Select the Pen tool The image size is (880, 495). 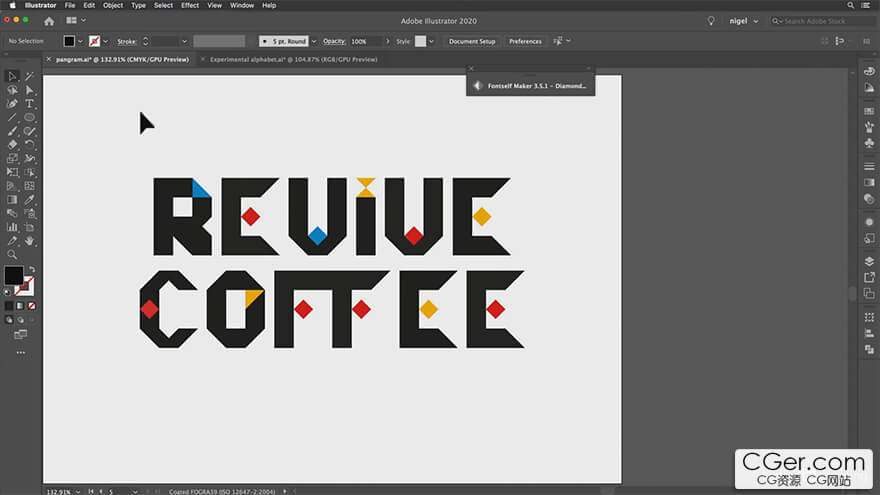tap(12, 103)
